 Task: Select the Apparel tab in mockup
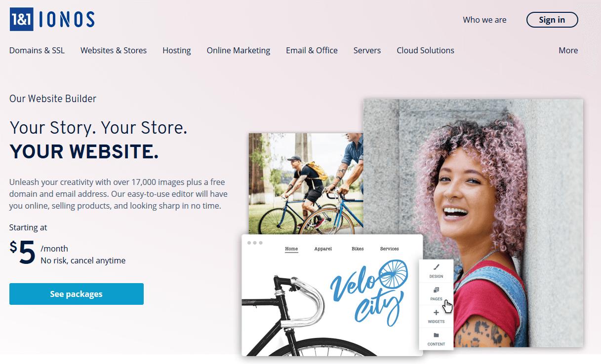323,249
